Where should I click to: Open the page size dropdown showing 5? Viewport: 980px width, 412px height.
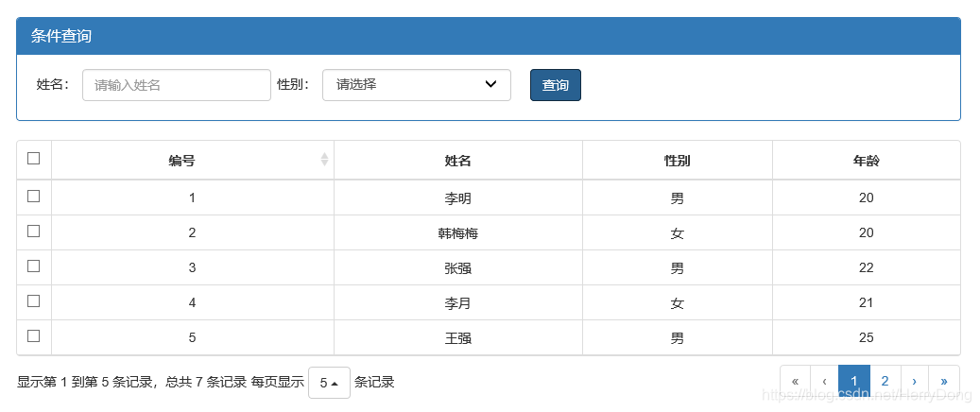[329, 383]
